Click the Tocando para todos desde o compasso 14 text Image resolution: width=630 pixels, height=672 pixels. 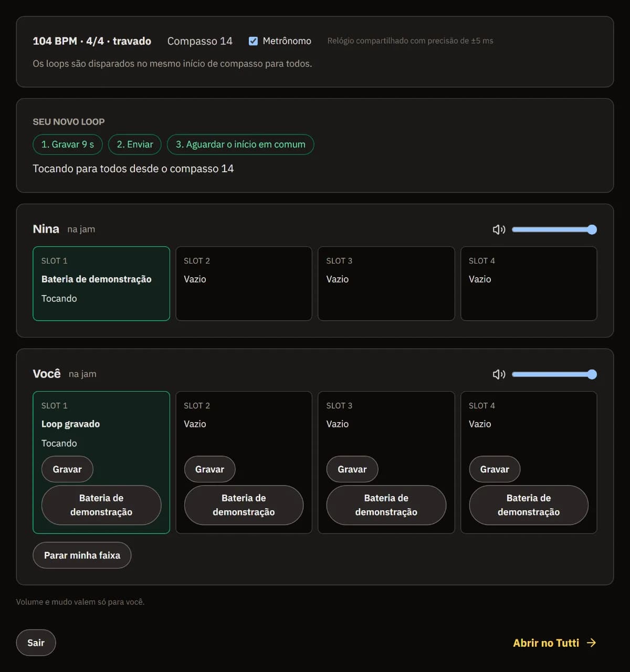tap(133, 169)
